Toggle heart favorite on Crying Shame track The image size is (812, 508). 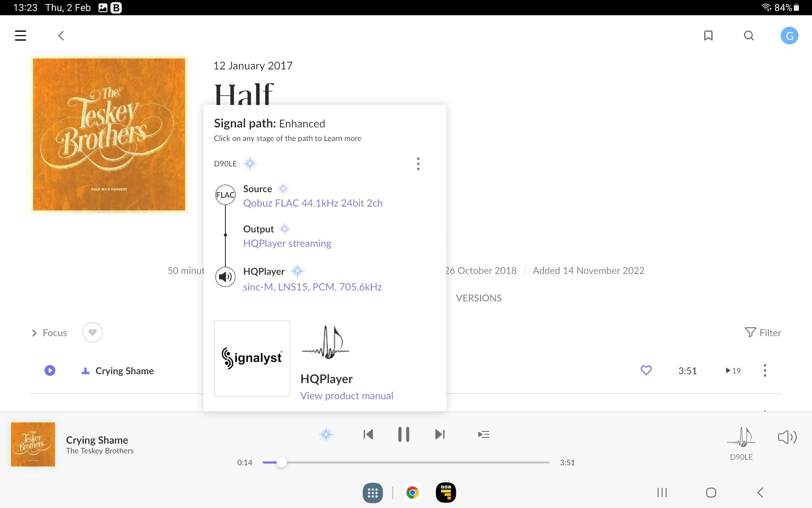coord(646,370)
